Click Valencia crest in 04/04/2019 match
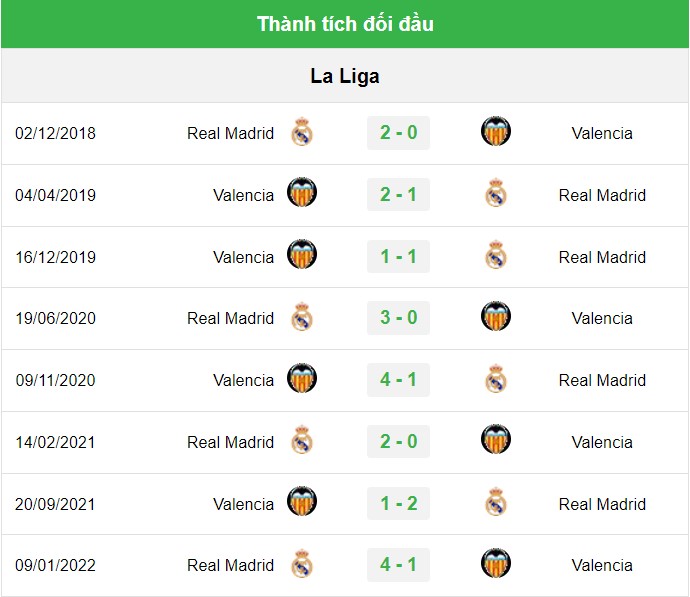This screenshot has width=690, height=597. click(302, 192)
